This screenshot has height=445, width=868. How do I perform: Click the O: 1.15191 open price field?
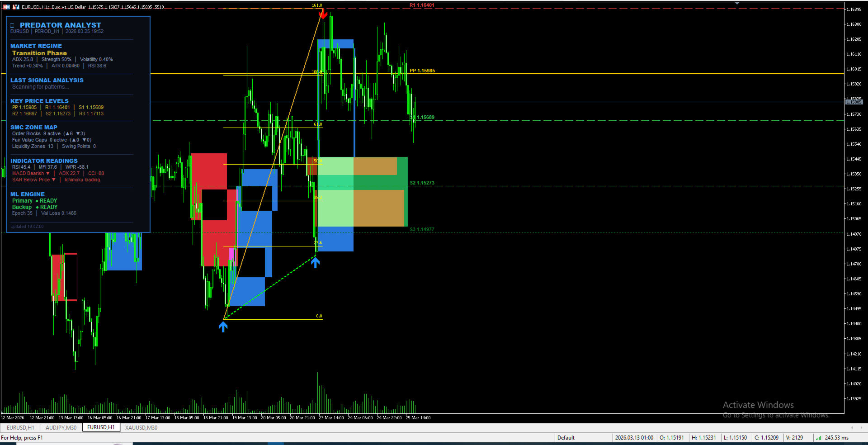coord(672,438)
